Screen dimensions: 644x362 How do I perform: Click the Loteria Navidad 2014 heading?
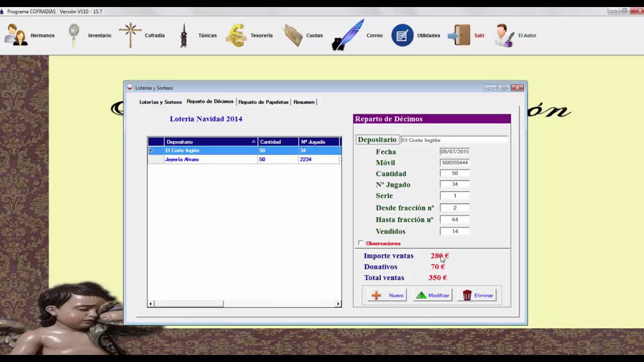tap(206, 119)
